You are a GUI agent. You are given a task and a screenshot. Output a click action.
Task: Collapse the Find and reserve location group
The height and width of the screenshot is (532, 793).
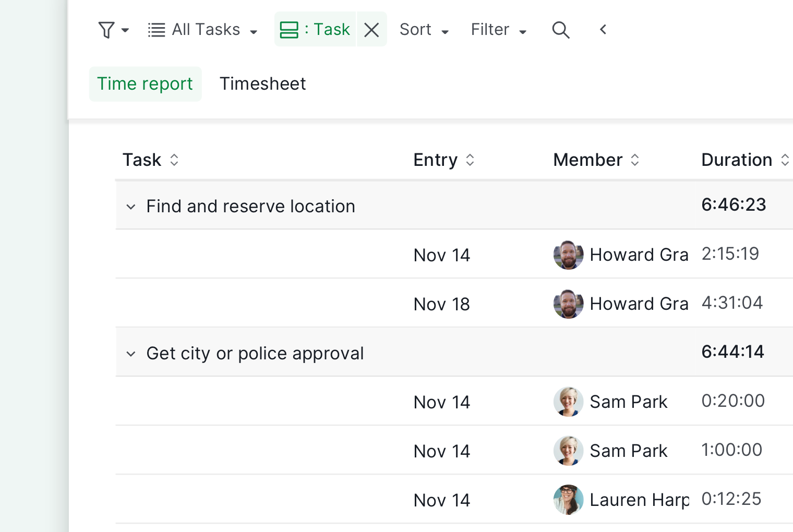tap(131, 206)
